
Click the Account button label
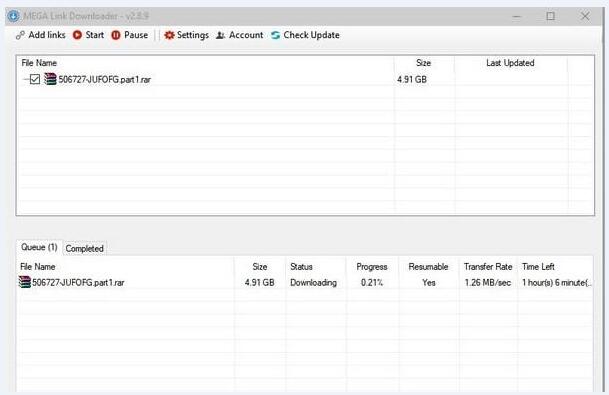[x=246, y=35]
